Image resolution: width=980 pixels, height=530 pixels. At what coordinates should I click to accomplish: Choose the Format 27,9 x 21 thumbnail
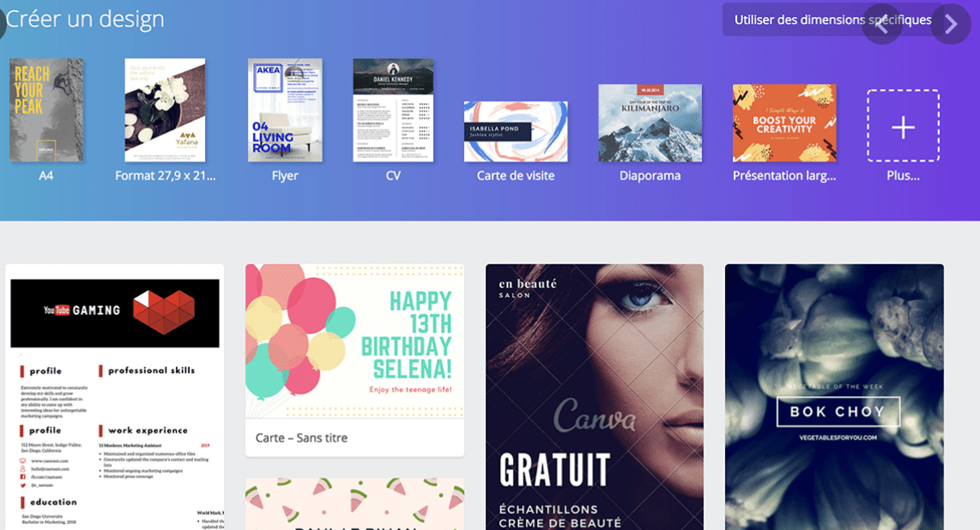165,111
